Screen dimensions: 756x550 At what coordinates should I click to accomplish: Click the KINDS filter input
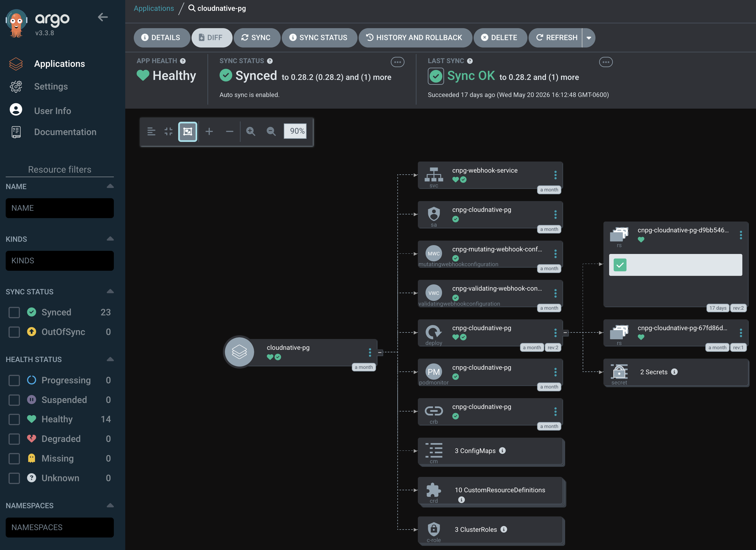pos(60,261)
